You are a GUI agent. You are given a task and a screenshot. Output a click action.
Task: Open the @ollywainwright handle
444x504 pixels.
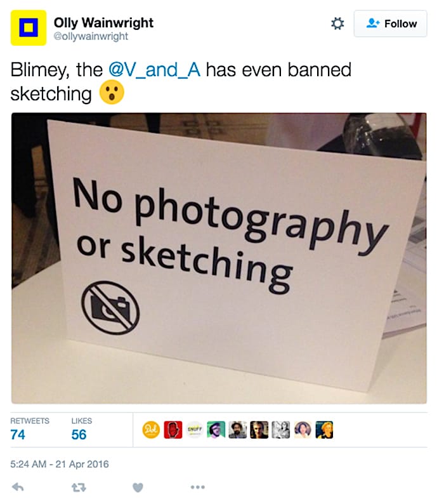tap(91, 36)
